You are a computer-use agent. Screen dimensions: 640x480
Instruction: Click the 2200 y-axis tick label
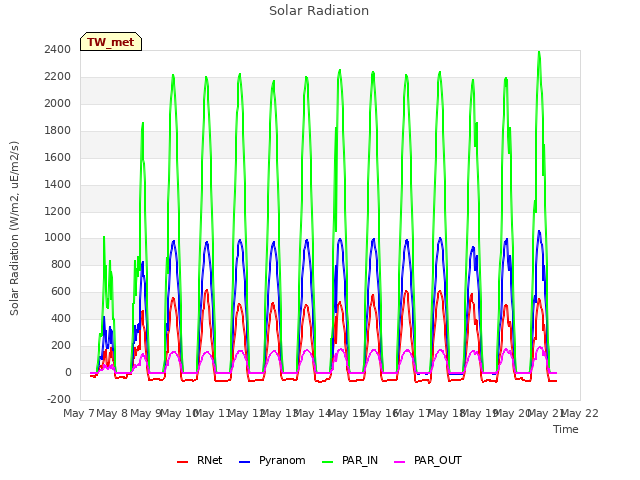point(58,76)
